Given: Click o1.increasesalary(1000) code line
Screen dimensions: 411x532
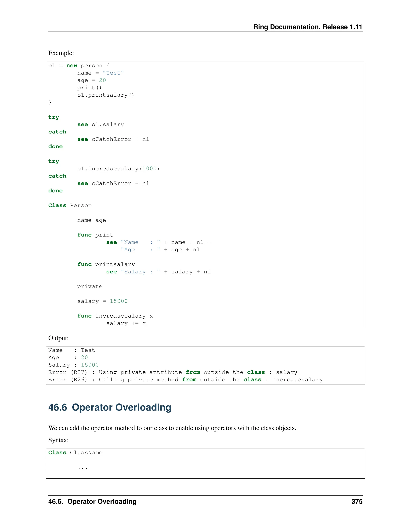Looking at the screenshot, I should 118,169.
